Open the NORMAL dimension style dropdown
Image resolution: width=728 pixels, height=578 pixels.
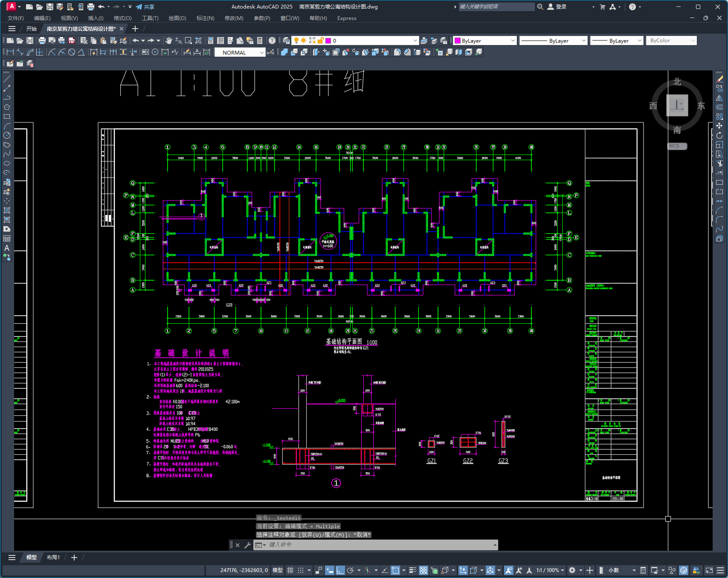[x=240, y=52]
